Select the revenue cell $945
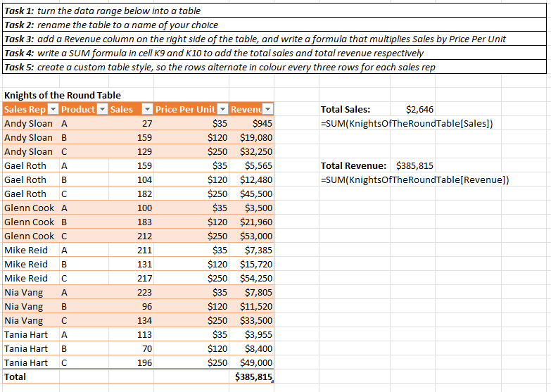 (x=251, y=123)
